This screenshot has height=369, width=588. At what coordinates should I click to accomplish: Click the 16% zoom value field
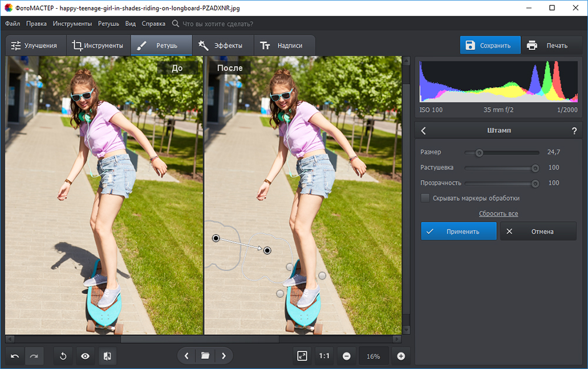(x=373, y=356)
